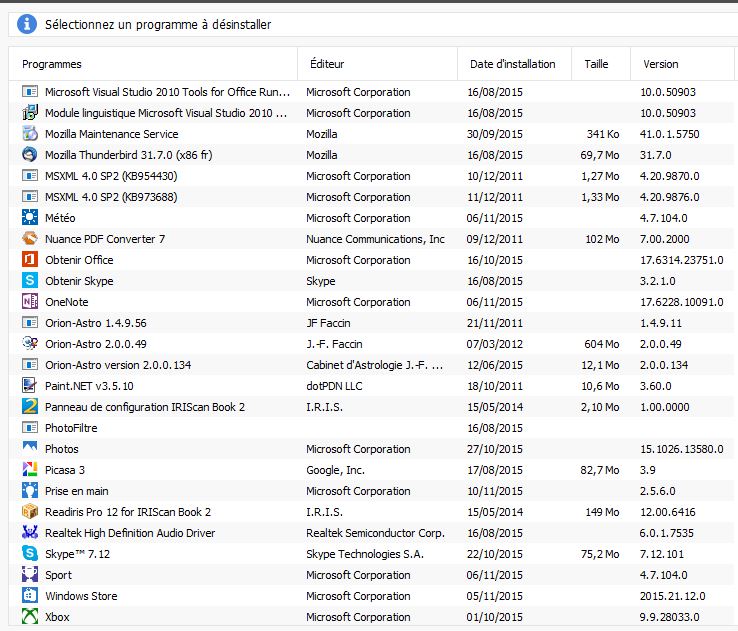
Task: Click the Realtek Audio Driver icon
Action: [x=30, y=532]
